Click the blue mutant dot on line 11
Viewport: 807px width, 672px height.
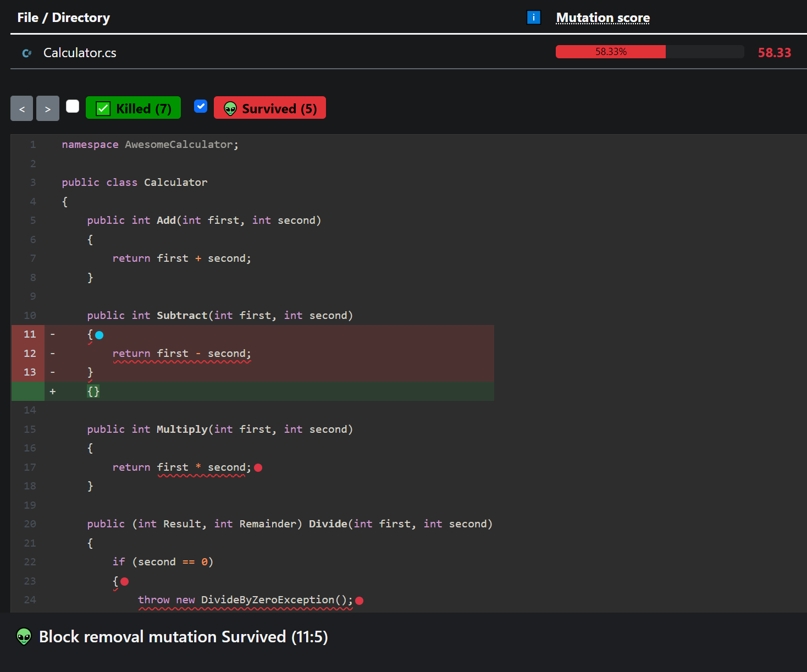(x=100, y=335)
